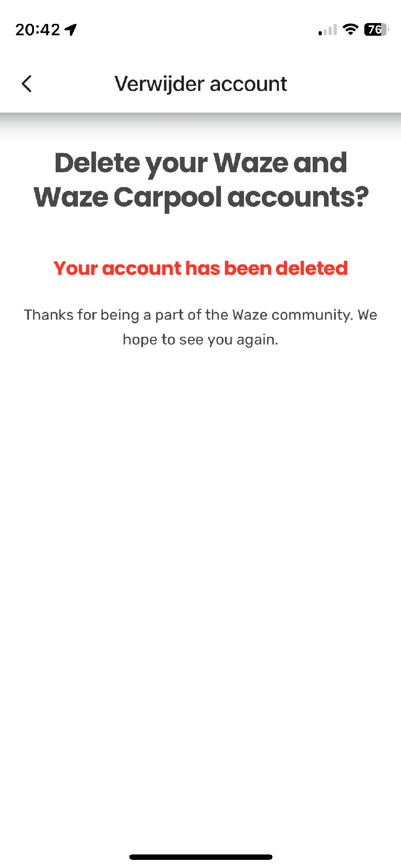
Task: Tap the battery level indicator
Action: 377,29
